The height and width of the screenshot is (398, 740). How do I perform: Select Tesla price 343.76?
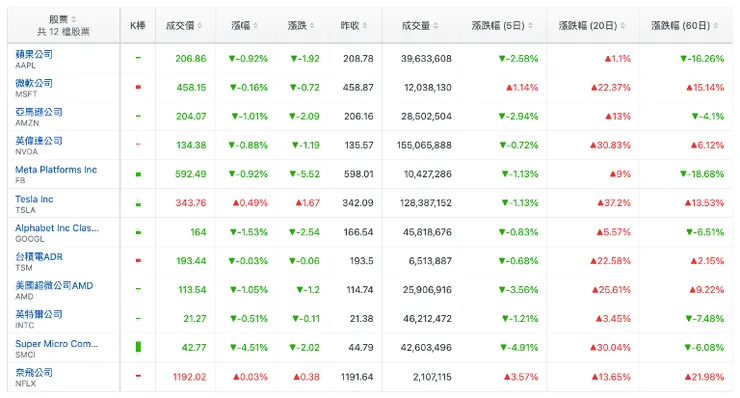point(191,203)
